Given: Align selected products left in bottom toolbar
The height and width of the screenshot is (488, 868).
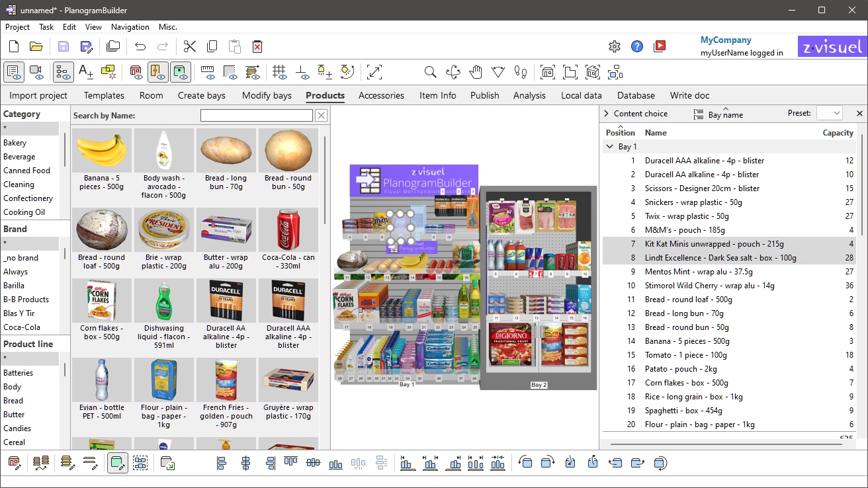Looking at the screenshot, I should pyautogui.click(x=222, y=464).
